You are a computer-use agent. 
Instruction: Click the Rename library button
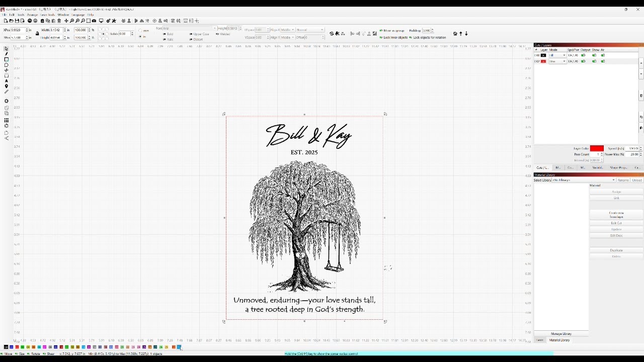(x=623, y=180)
